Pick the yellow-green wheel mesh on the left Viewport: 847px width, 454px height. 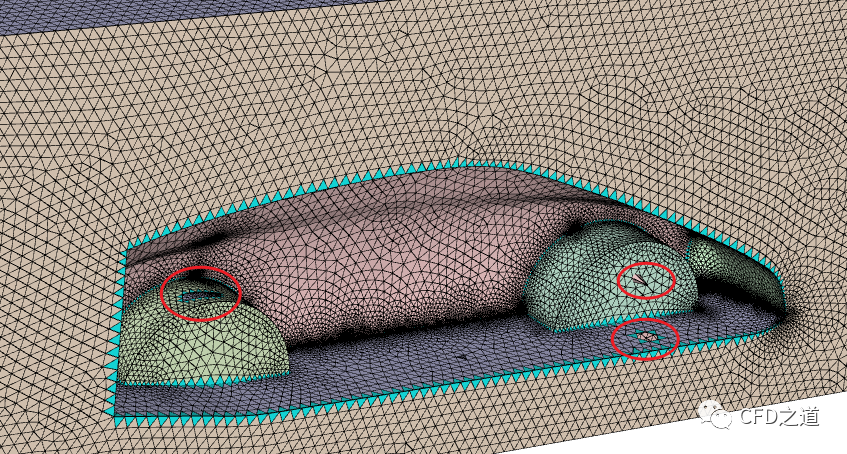coord(203,330)
